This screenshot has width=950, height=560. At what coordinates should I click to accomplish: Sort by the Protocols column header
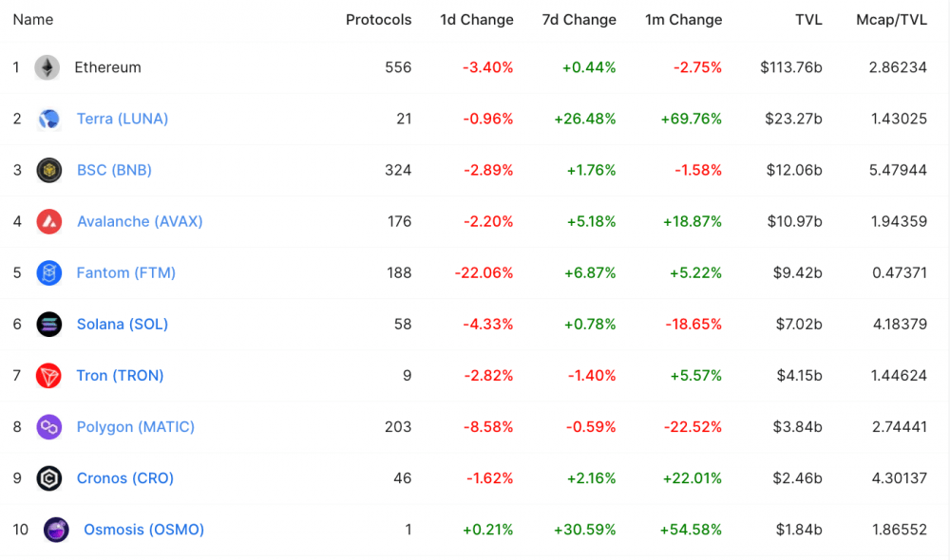379,20
